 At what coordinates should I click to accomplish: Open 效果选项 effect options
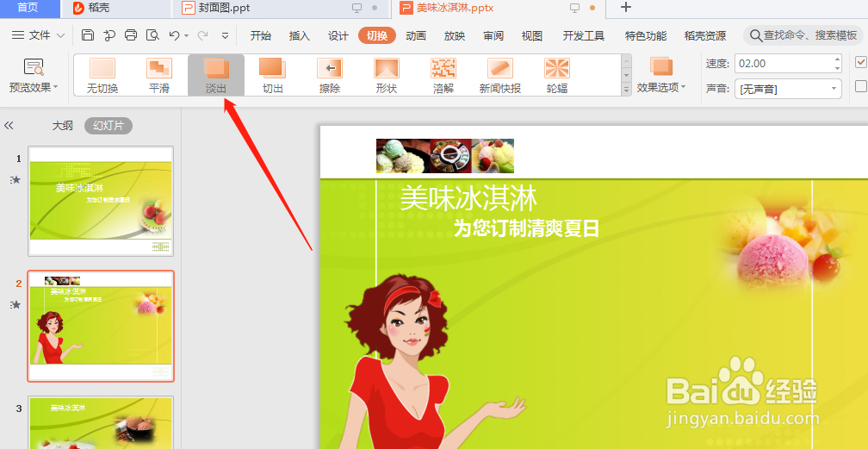pyautogui.click(x=661, y=75)
